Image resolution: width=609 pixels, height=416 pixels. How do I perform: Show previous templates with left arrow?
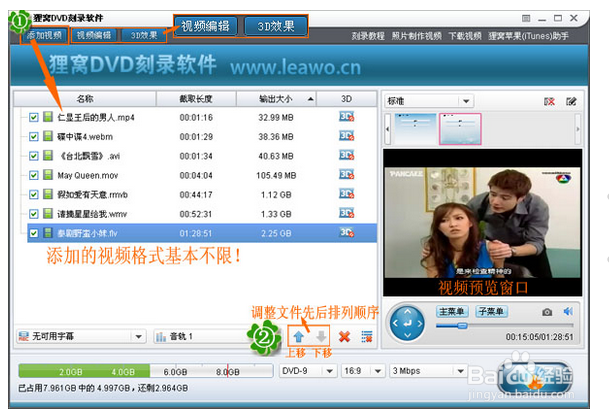pyautogui.click(x=387, y=129)
